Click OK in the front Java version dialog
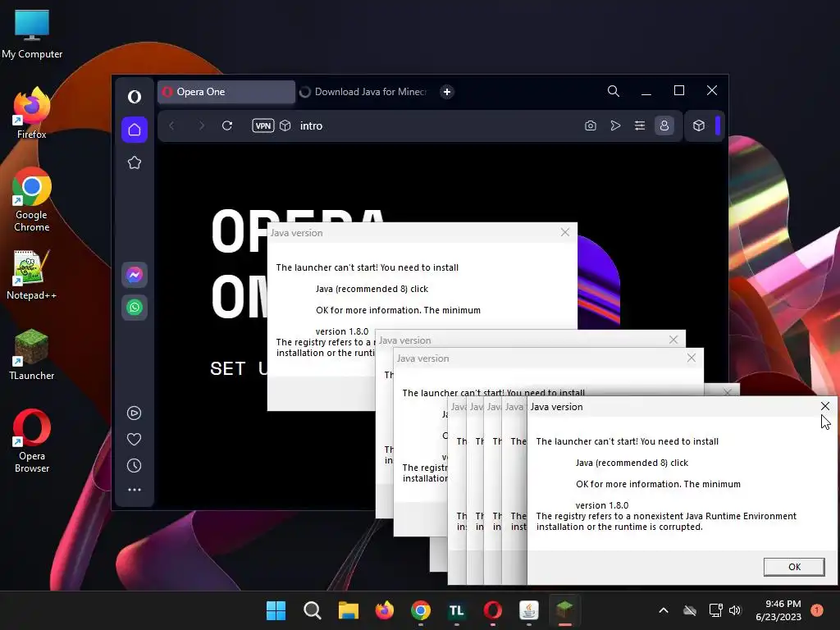The image size is (840, 630). [794, 567]
